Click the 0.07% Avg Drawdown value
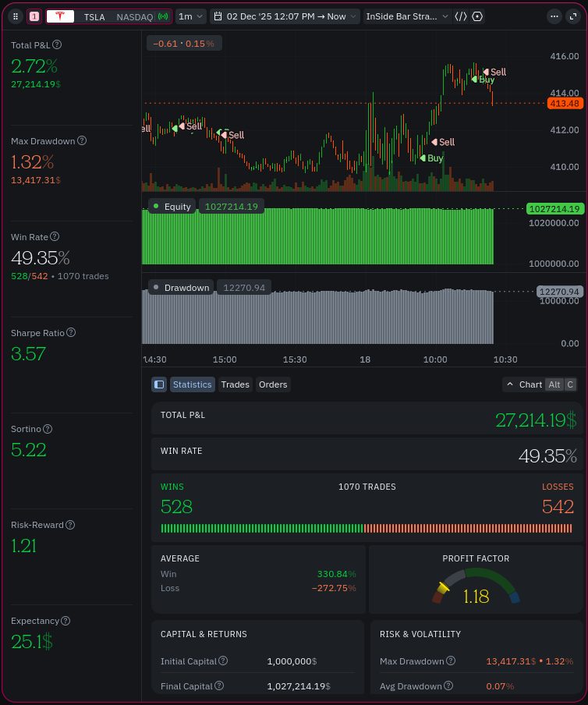588x705 pixels. point(500,686)
